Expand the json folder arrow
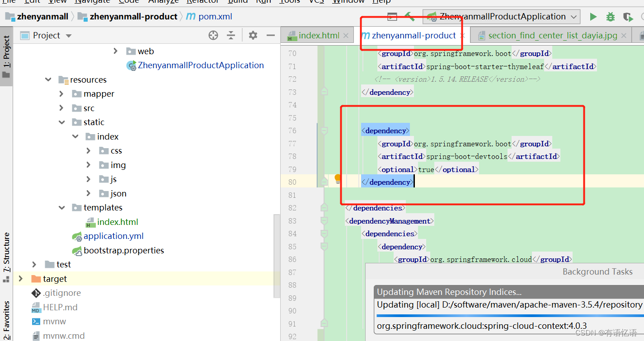 [89, 193]
